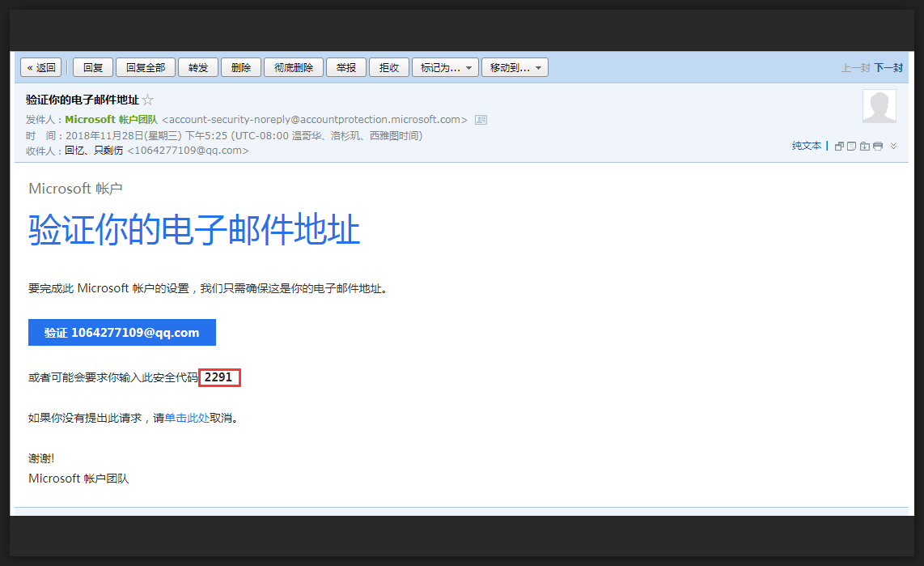Screen dimensions: 924x566
Task: Report the email with 举报
Action: pos(346,68)
